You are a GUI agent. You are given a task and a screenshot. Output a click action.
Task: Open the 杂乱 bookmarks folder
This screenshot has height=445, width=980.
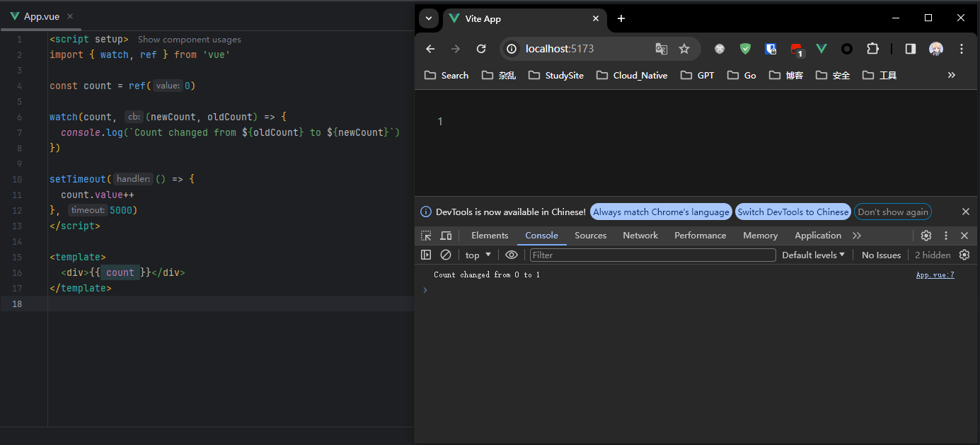coord(499,75)
